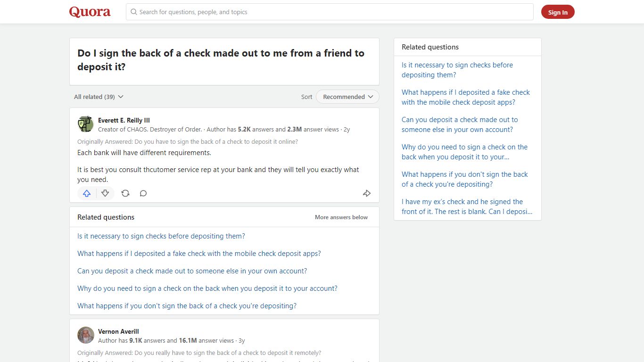This screenshot has height=362, width=644.
Task: Click the '2y' timestamp on Everett's answer
Action: [347, 129]
